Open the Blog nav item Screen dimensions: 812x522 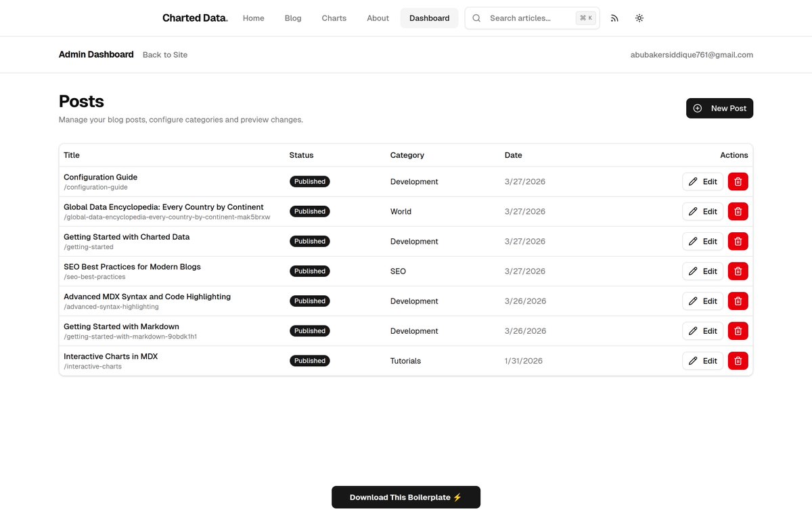point(293,18)
